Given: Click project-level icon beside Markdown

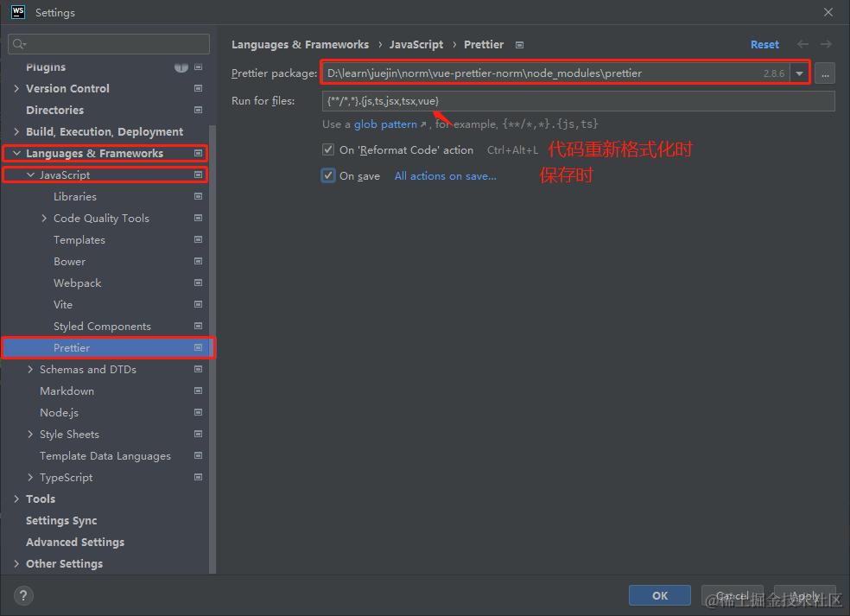Looking at the screenshot, I should point(199,391).
